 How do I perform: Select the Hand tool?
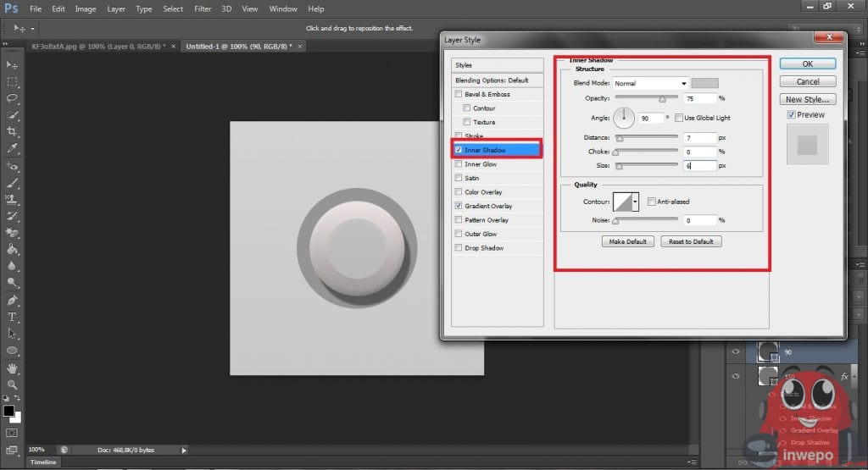(x=12, y=368)
